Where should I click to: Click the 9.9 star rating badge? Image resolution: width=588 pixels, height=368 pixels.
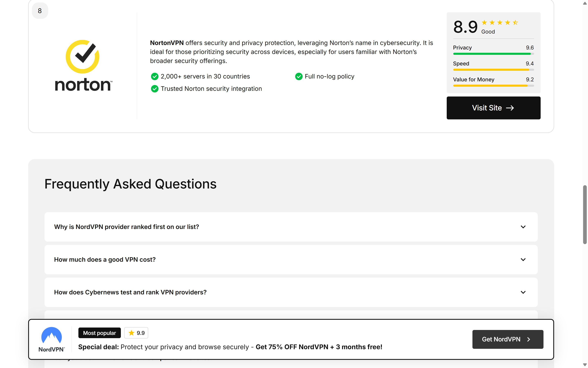point(136,333)
